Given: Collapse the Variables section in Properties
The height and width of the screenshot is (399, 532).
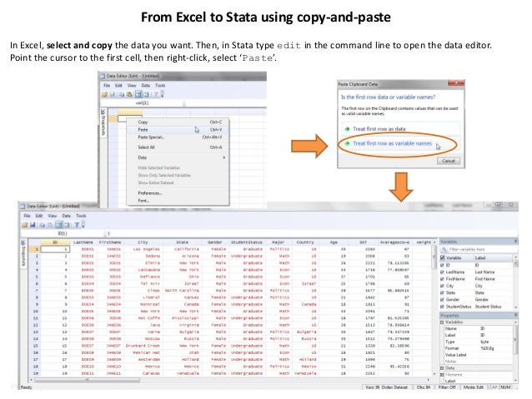Looking at the screenshot, I should click(x=442, y=322).
